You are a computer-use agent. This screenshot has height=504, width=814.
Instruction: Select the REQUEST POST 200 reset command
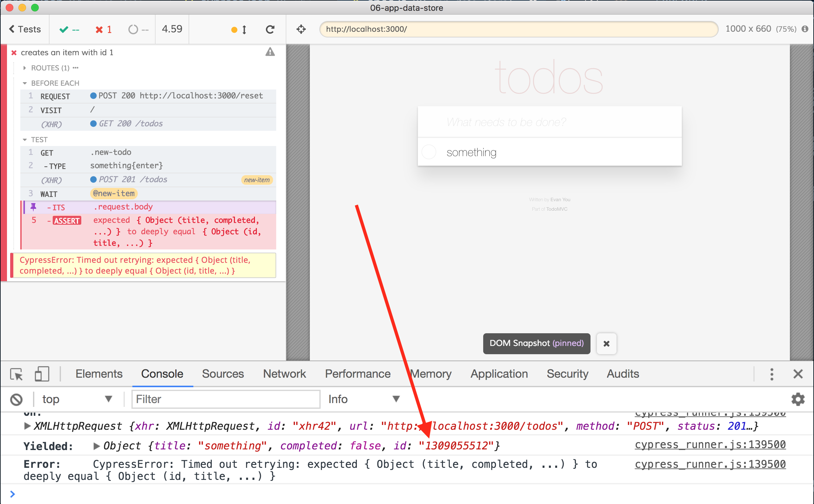148,96
